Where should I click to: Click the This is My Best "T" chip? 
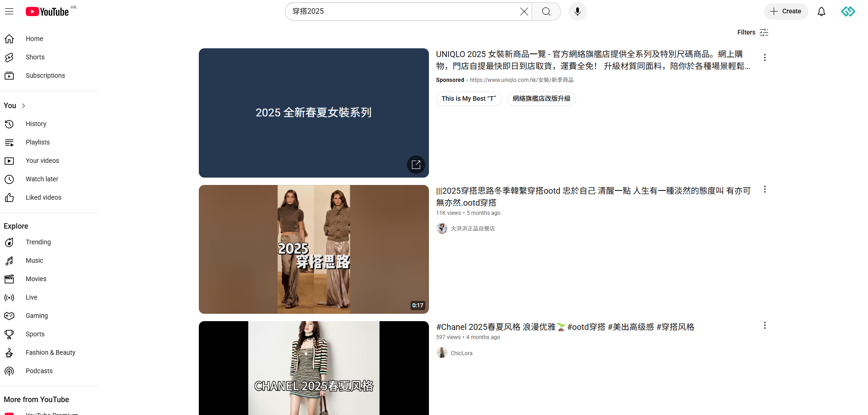469,98
